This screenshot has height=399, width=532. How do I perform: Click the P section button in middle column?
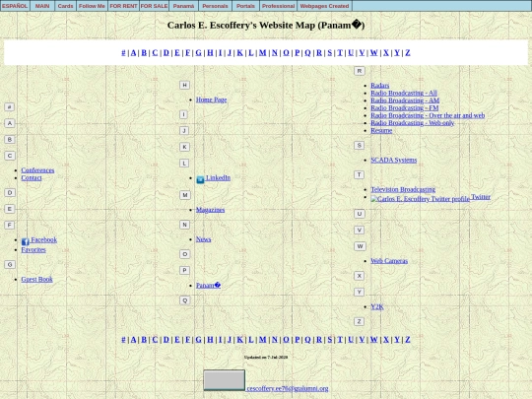pyautogui.click(x=184, y=270)
